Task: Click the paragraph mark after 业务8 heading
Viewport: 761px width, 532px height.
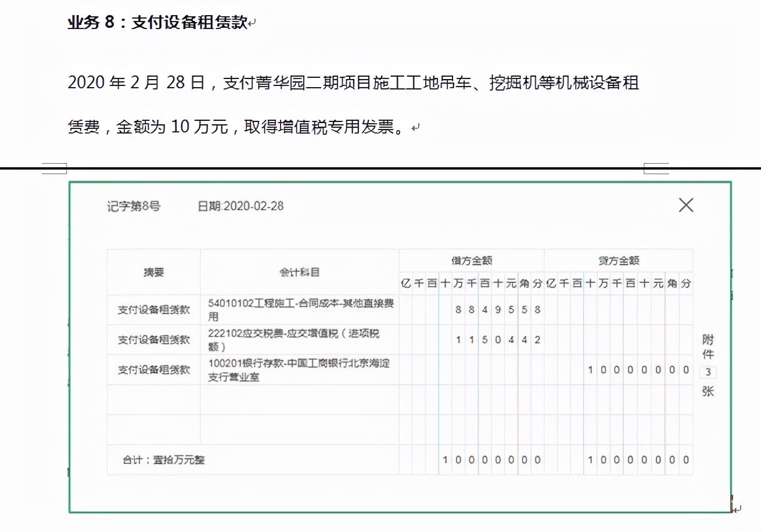Action: (x=251, y=21)
